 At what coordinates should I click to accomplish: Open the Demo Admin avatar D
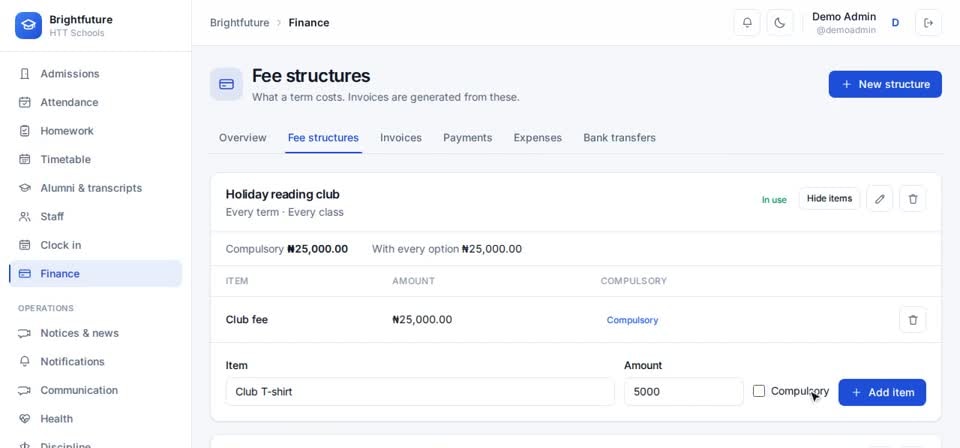click(x=895, y=23)
